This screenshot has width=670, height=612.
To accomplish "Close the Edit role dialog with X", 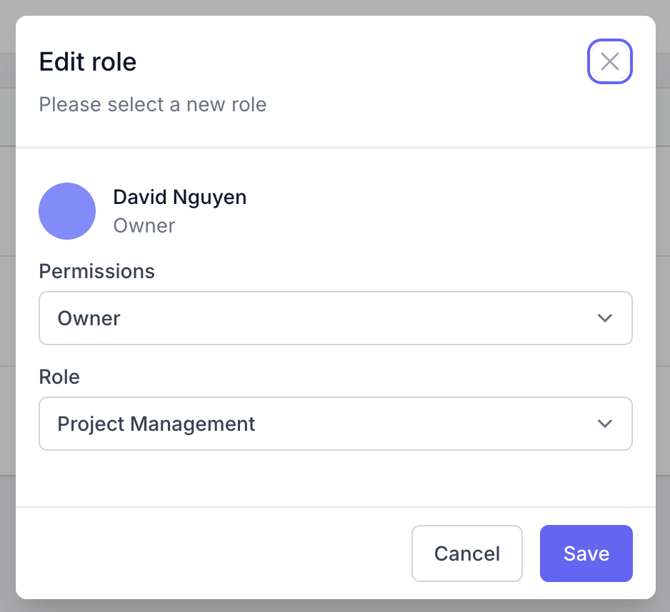I will point(609,62).
